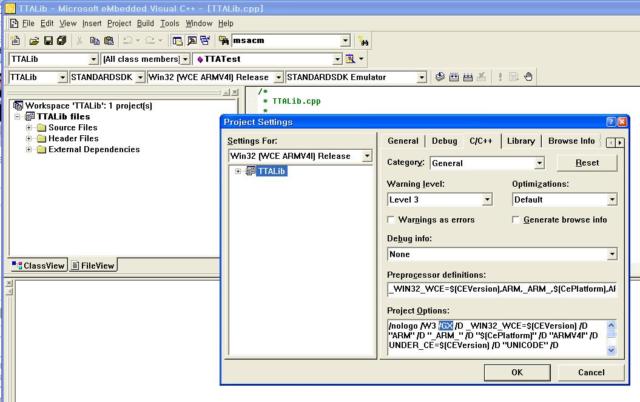The image size is (640, 402).
Task: Click the Redo arrow icon
Action: (x=150, y=40)
